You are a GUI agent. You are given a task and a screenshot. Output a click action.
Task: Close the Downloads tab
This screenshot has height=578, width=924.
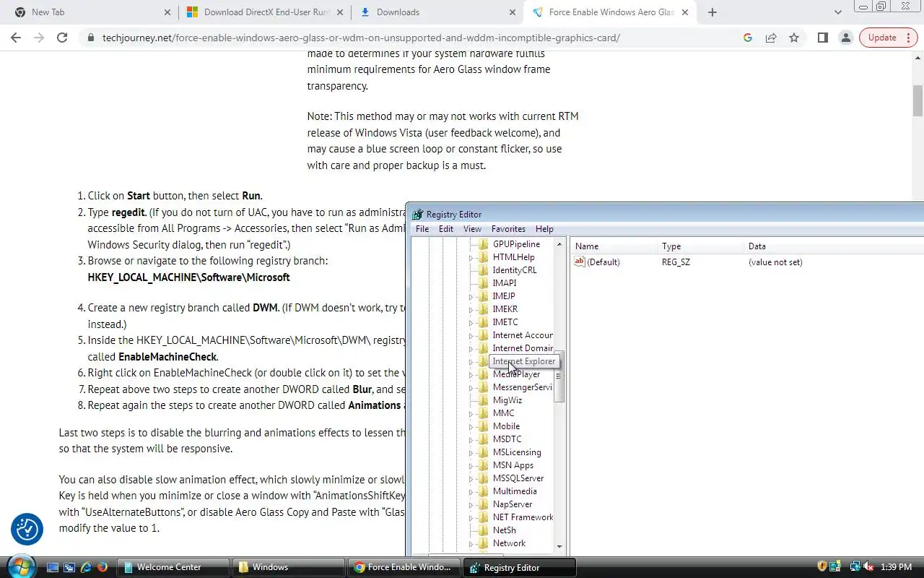pos(512,12)
